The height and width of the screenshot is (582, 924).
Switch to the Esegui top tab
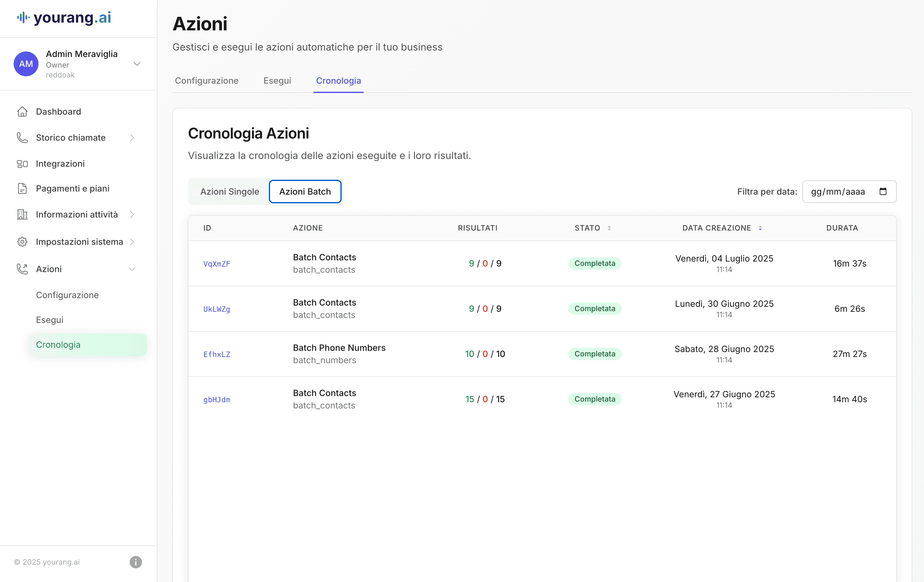277,81
